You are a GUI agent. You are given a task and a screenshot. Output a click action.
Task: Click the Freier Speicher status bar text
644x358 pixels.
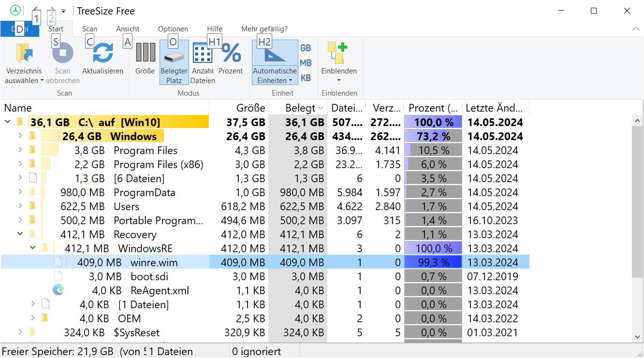click(74, 351)
